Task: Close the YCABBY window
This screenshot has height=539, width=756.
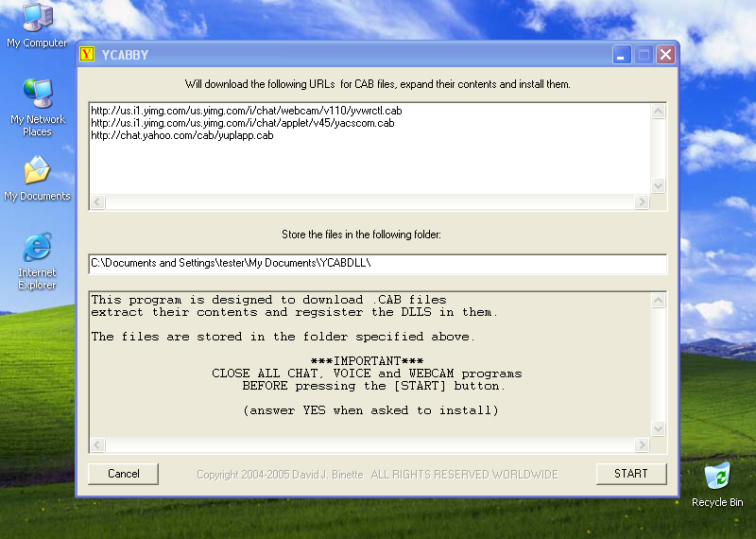Action: 666,55
